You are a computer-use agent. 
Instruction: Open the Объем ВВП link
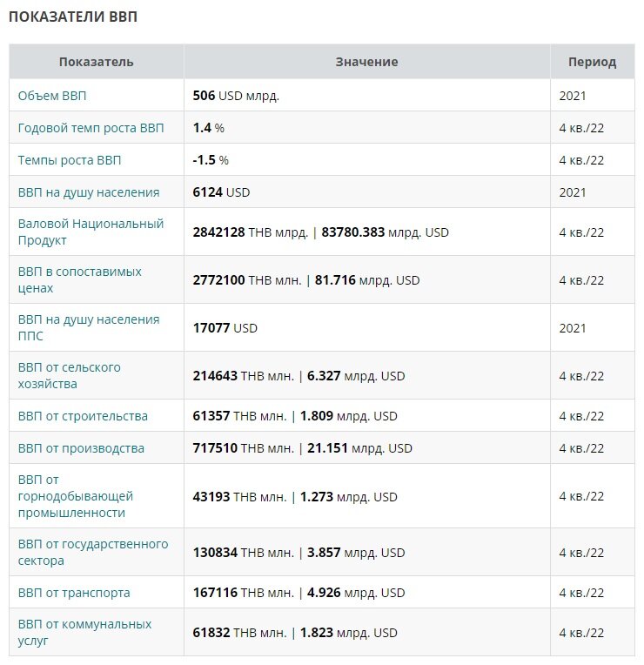tap(52, 96)
